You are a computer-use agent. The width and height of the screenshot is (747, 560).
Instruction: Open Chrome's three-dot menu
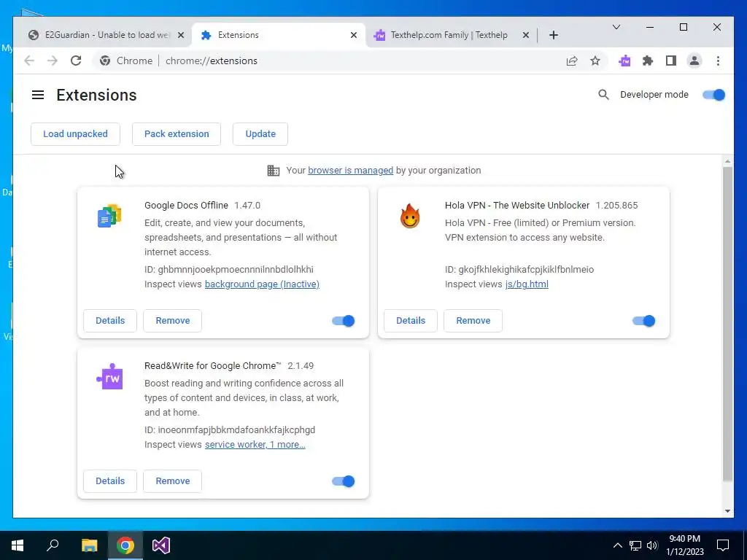pos(718,61)
